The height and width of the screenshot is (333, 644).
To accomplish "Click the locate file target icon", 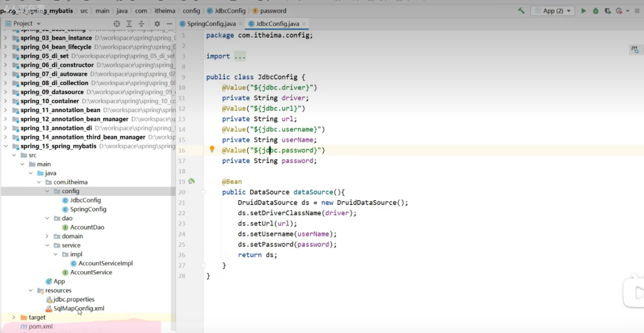I will tap(116, 24).
